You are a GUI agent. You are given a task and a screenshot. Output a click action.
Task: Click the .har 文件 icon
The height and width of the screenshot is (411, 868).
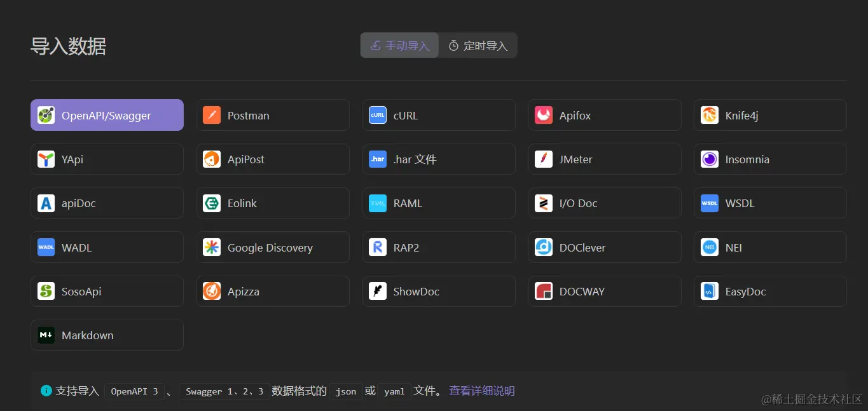coord(378,159)
